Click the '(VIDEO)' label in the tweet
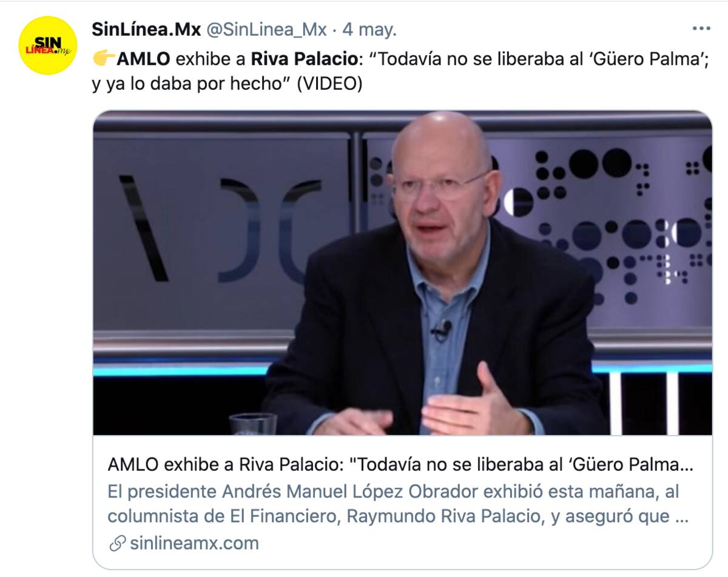728x577 pixels. point(329,84)
